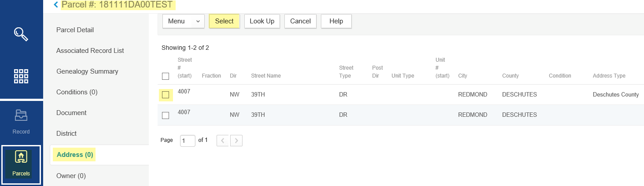Go to previous page arrow
Screen dimensions: 644x186
click(223, 141)
